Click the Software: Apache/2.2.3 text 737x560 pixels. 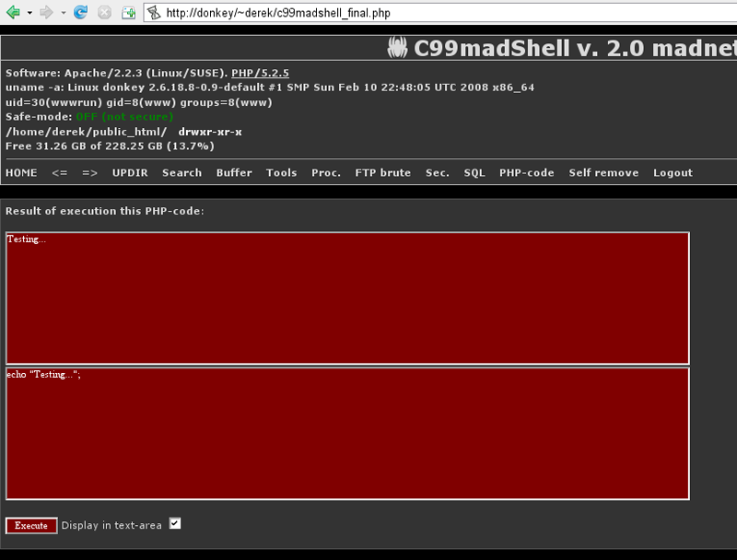(117, 74)
